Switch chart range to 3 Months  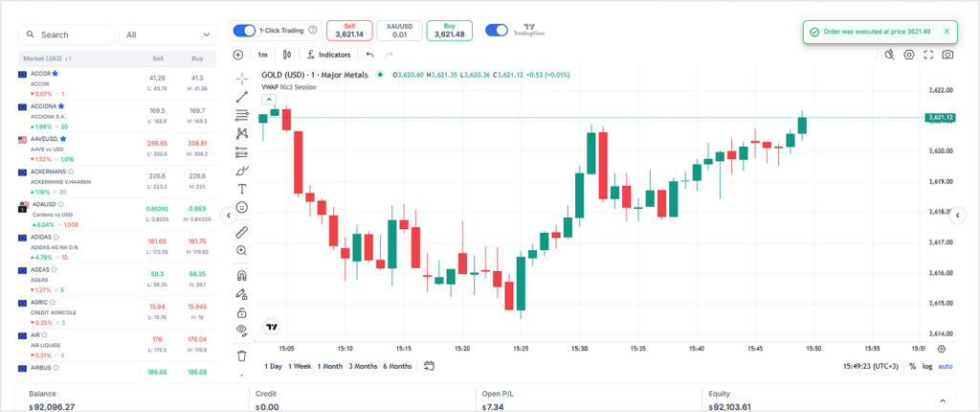[363, 366]
